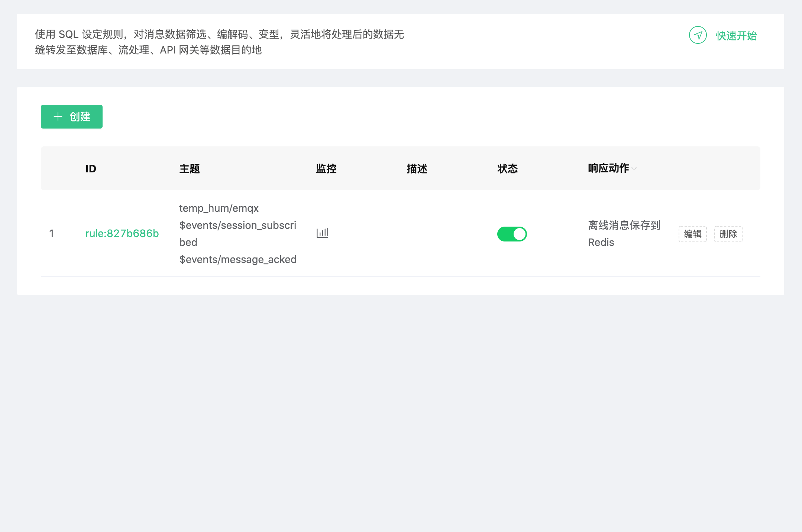Disable the rule status toggle switch
Screen dimensions: 802x532
[512, 234]
